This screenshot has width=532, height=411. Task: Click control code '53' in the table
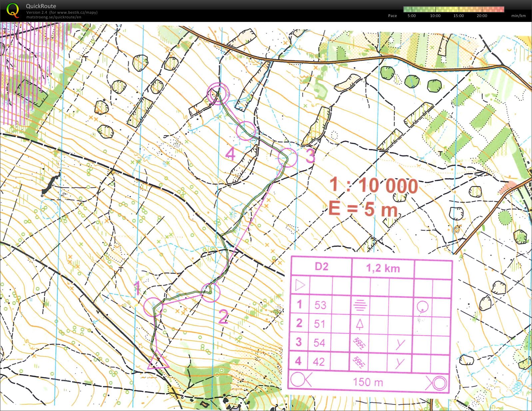[320, 305]
